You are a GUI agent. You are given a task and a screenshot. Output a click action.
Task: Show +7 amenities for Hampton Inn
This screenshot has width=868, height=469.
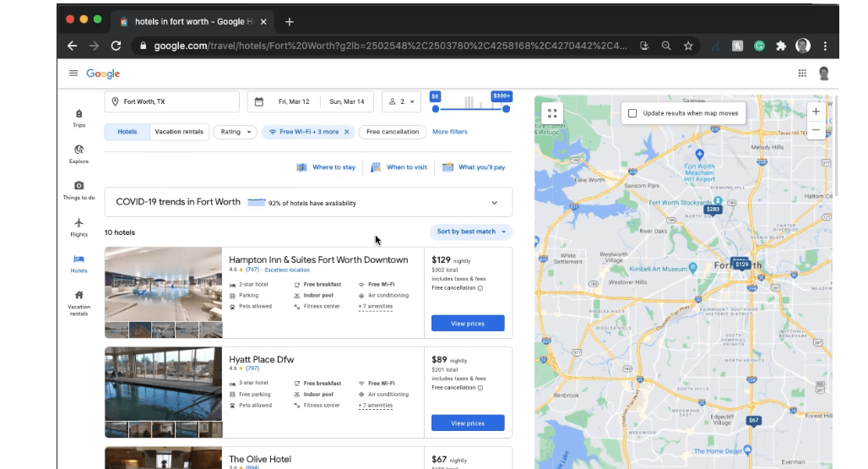[376, 306]
